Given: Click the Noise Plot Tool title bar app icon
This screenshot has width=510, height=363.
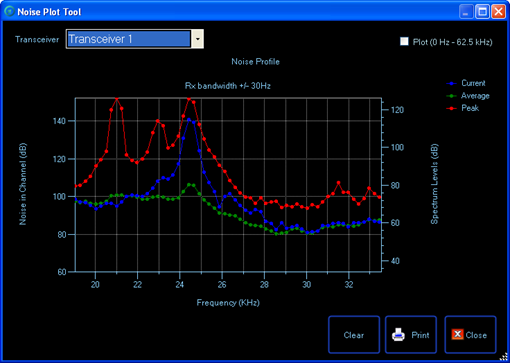Looking at the screenshot, I should [x=9, y=11].
